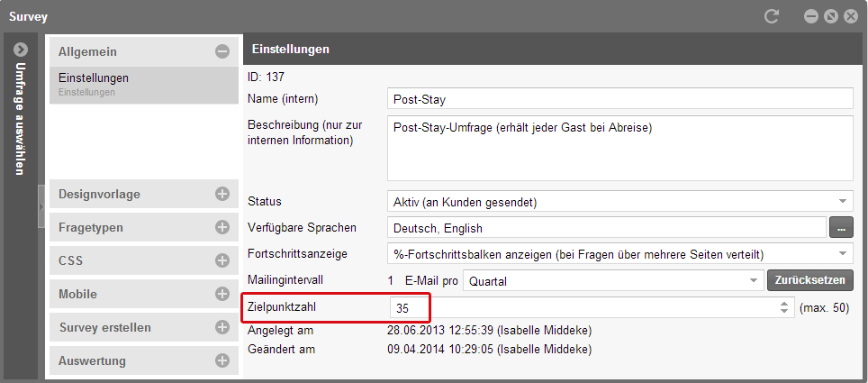Collapse the Allgemein section minus icon
Image resolution: width=868 pixels, height=383 pixels.
[222, 52]
